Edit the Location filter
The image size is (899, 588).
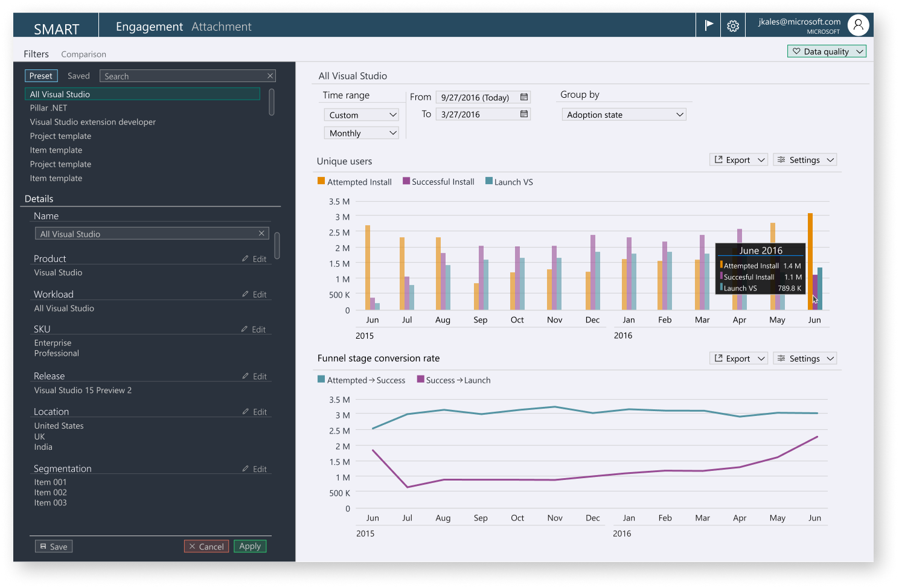(x=255, y=412)
